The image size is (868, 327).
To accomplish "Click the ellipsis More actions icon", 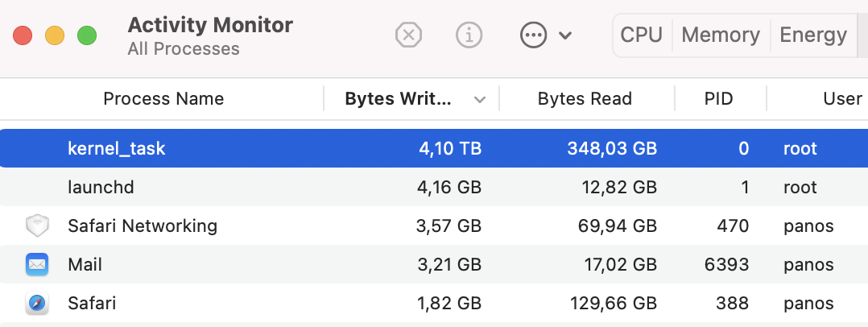I will click(x=533, y=35).
